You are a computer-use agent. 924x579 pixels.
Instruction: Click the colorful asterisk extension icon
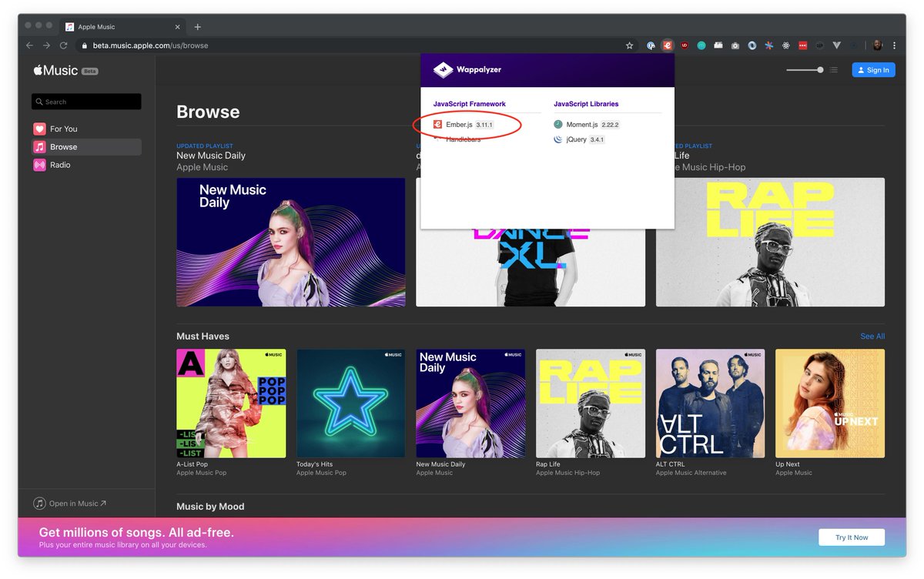pyautogui.click(x=769, y=45)
